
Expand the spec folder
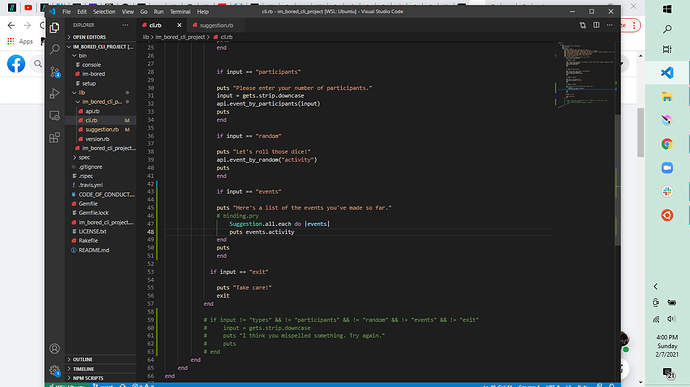(101, 157)
